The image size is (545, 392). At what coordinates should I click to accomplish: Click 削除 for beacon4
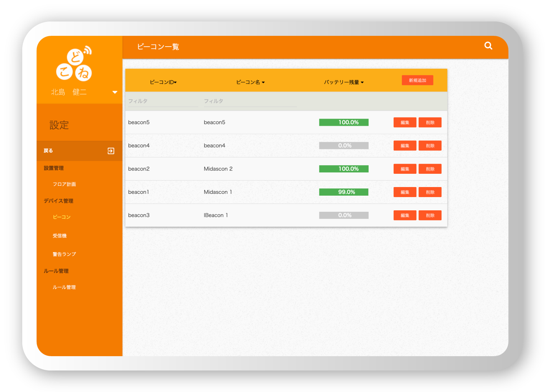(430, 146)
